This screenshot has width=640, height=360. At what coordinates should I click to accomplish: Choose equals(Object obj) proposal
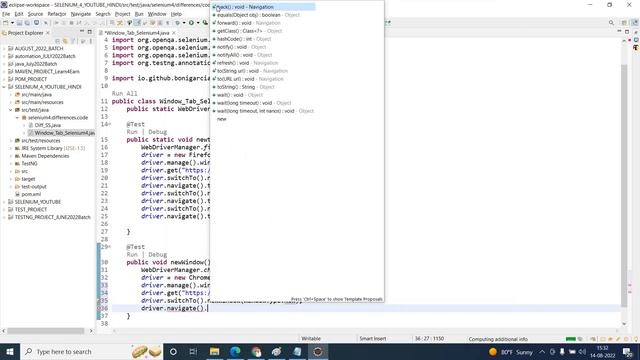pos(256,15)
